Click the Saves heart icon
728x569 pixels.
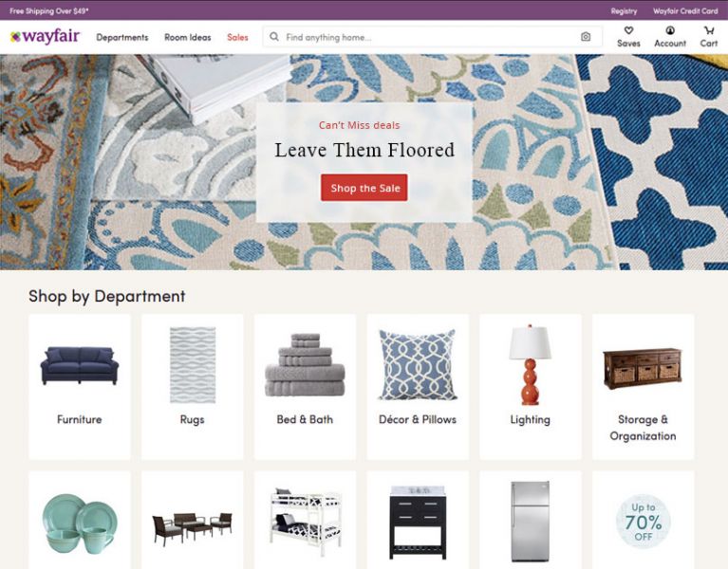click(x=628, y=30)
